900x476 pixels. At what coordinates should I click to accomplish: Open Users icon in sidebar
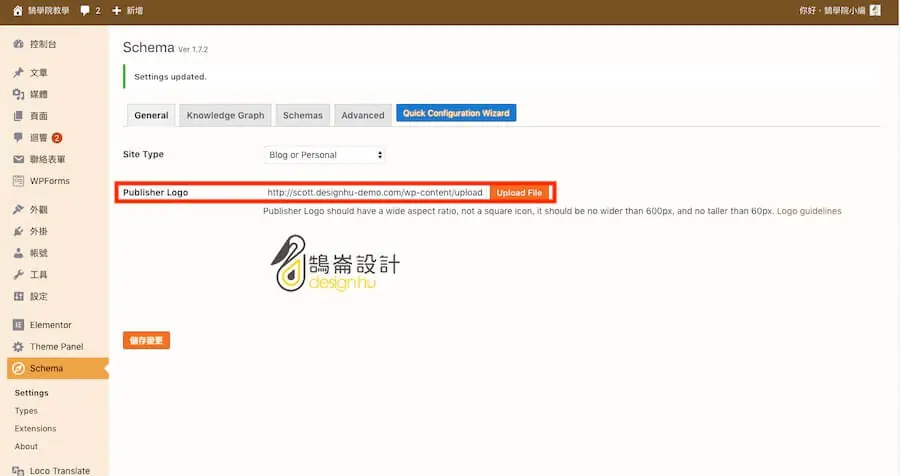point(18,253)
